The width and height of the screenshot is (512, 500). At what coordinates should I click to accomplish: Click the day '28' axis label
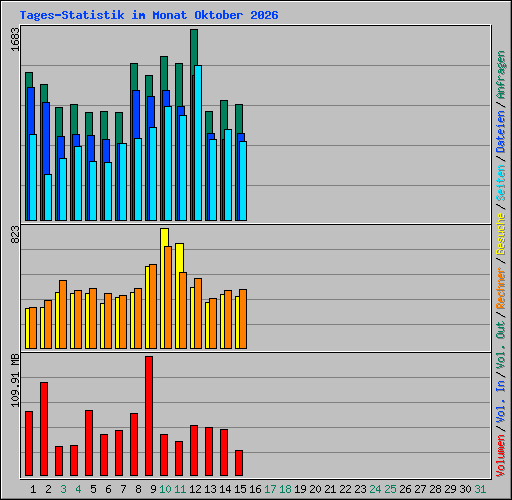click(436, 489)
